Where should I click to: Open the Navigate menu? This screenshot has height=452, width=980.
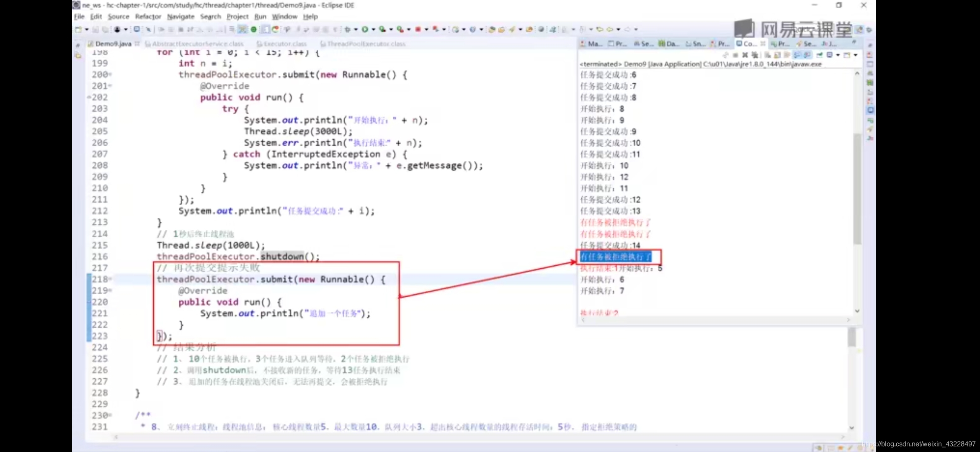[181, 16]
